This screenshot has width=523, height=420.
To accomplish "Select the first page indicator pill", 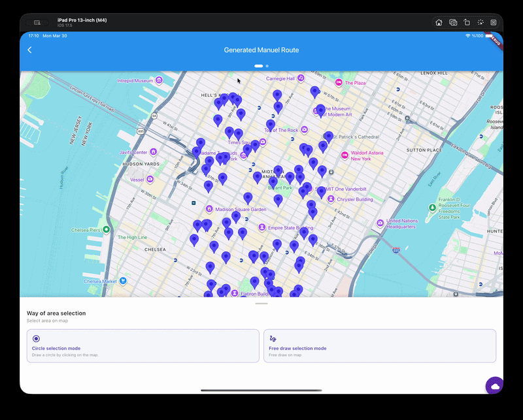I will click(x=258, y=66).
